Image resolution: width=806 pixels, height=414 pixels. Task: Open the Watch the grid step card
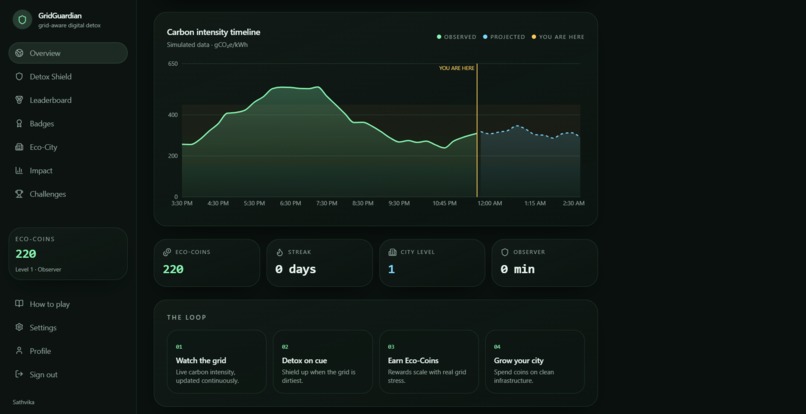tap(216, 362)
